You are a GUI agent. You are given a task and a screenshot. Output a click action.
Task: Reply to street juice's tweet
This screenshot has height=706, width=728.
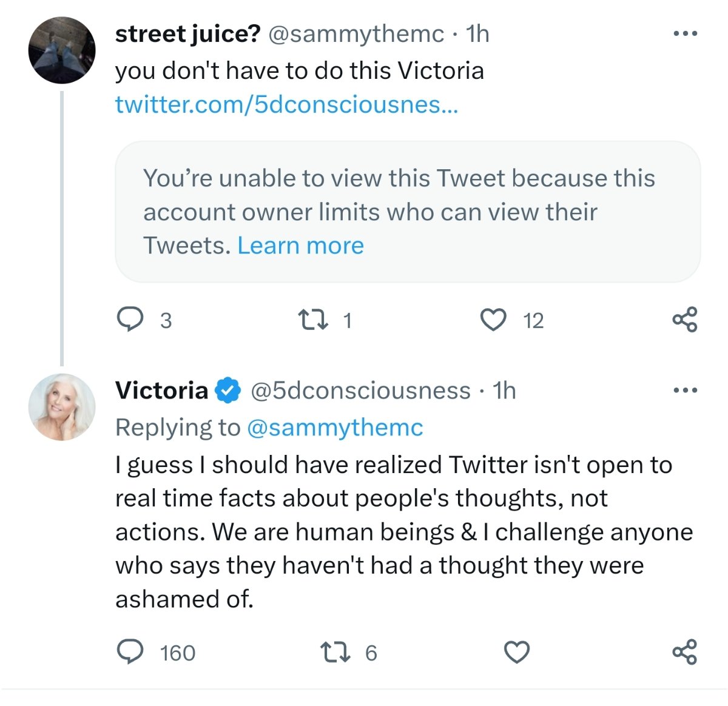pos(130,320)
